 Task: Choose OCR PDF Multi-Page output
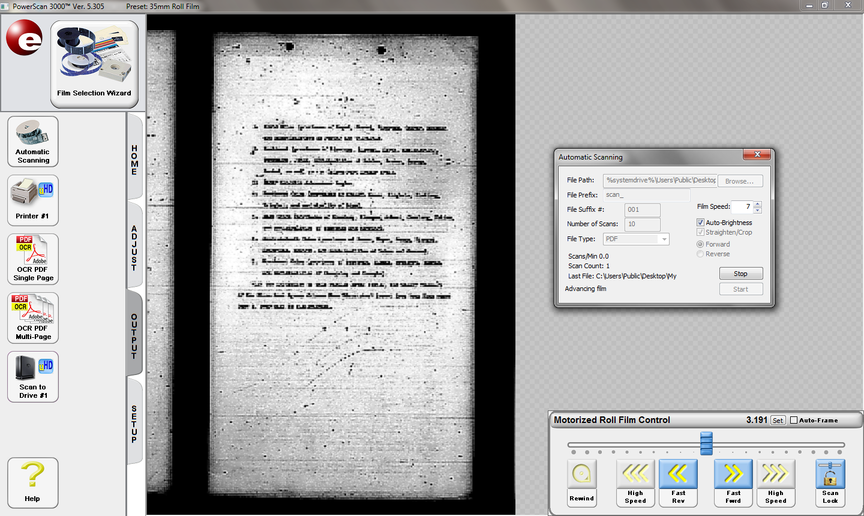point(33,317)
